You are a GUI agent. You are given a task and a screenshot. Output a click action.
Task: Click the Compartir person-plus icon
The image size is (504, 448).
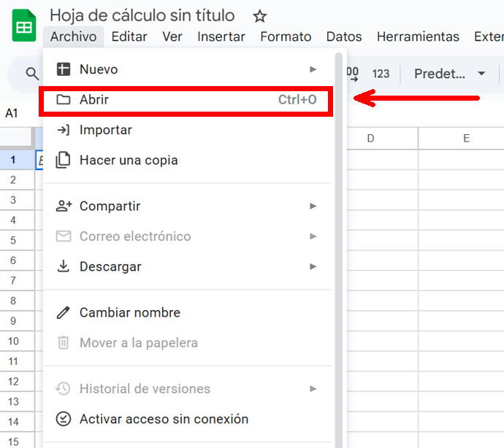(64, 206)
